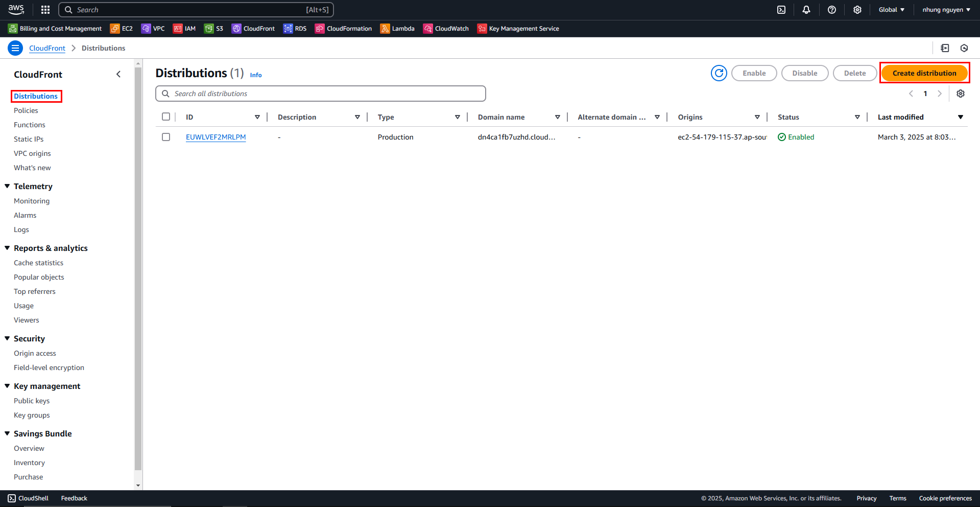This screenshot has height=507, width=980.
Task: Click the sidebar scroll down arrow
Action: pos(138,486)
